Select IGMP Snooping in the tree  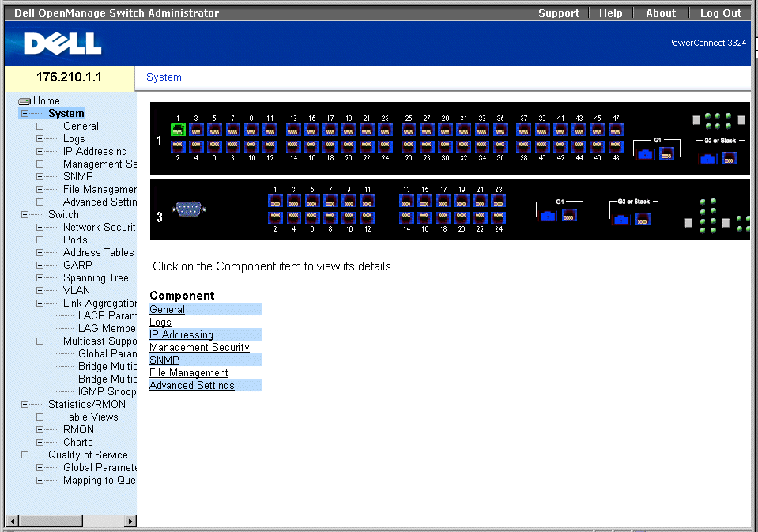(107, 392)
